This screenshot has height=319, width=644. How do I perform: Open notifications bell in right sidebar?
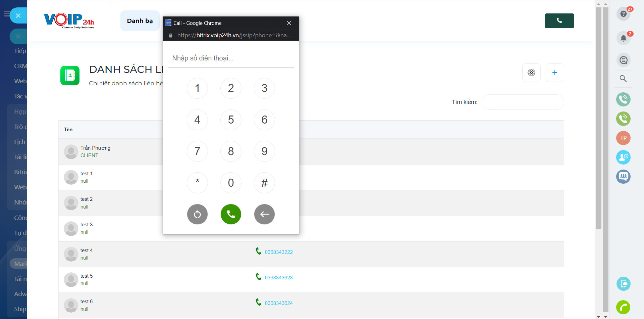pyautogui.click(x=623, y=38)
